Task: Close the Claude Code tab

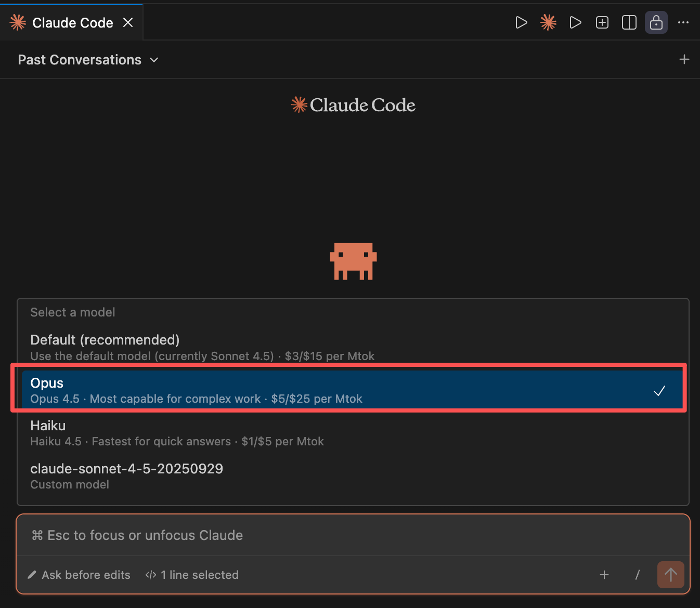Action: coord(128,22)
